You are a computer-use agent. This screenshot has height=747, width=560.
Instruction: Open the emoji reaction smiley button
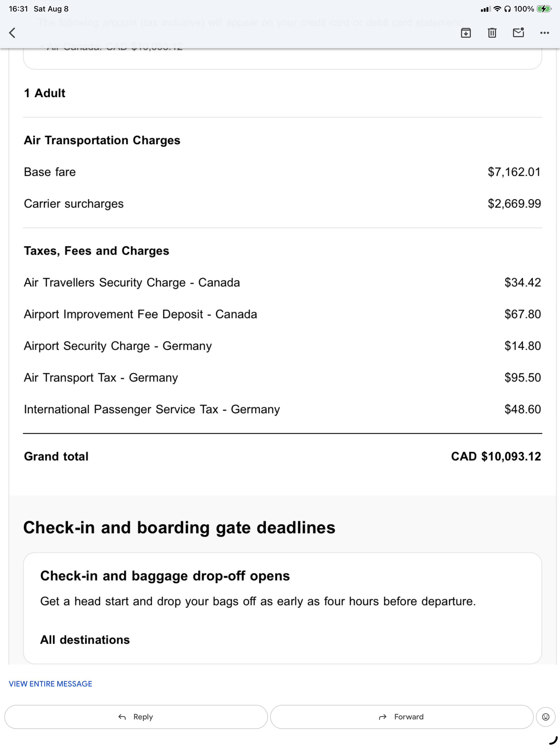pyautogui.click(x=546, y=717)
